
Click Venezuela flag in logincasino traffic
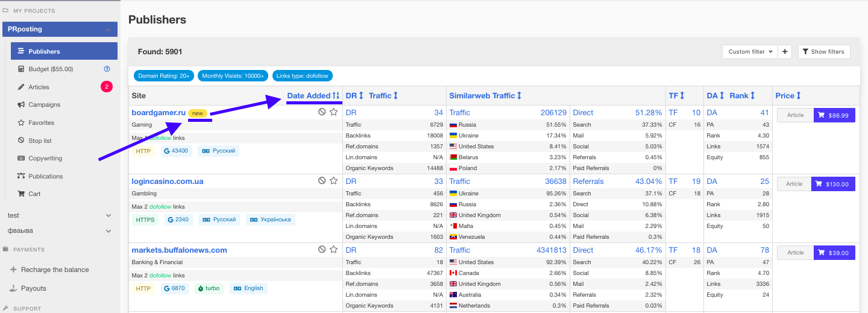[453, 237]
